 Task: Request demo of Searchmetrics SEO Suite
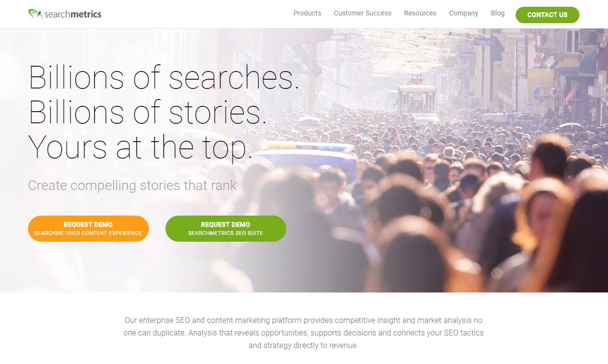click(x=225, y=228)
